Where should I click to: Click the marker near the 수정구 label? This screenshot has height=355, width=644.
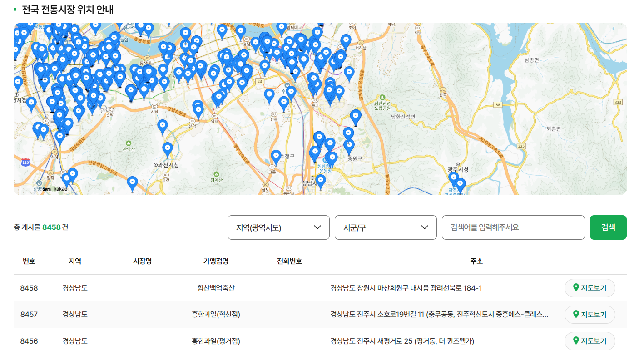click(x=276, y=155)
